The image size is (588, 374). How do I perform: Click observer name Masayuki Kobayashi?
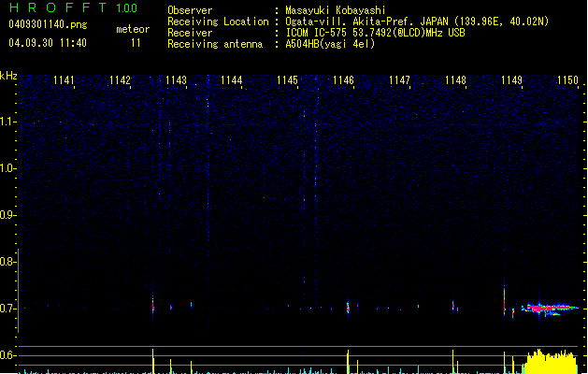tap(336, 10)
